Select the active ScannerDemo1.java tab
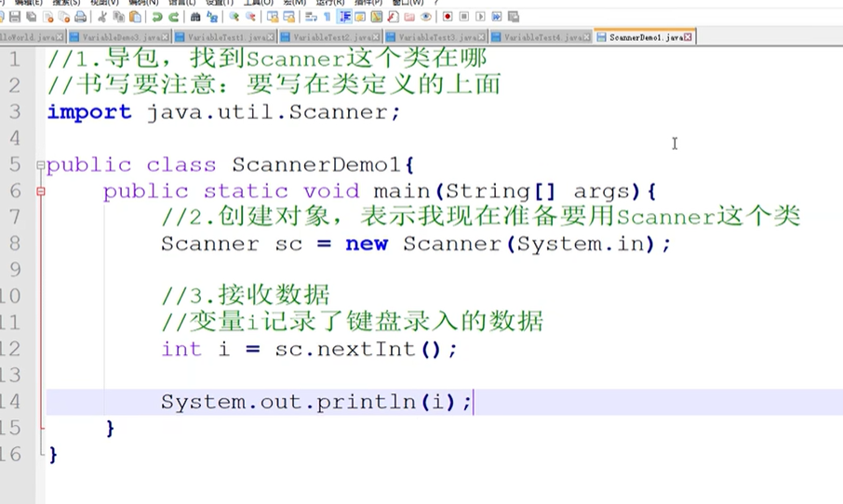Image resolution: width=843 pixels, height=504 pixels. coord(645,37)
